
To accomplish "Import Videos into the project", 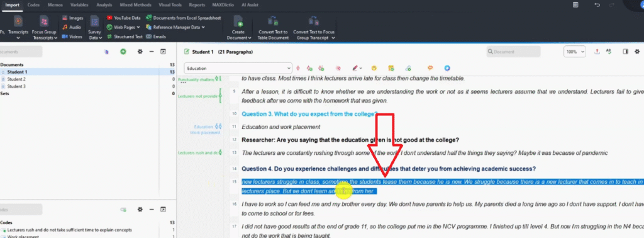I will point(72,37).
